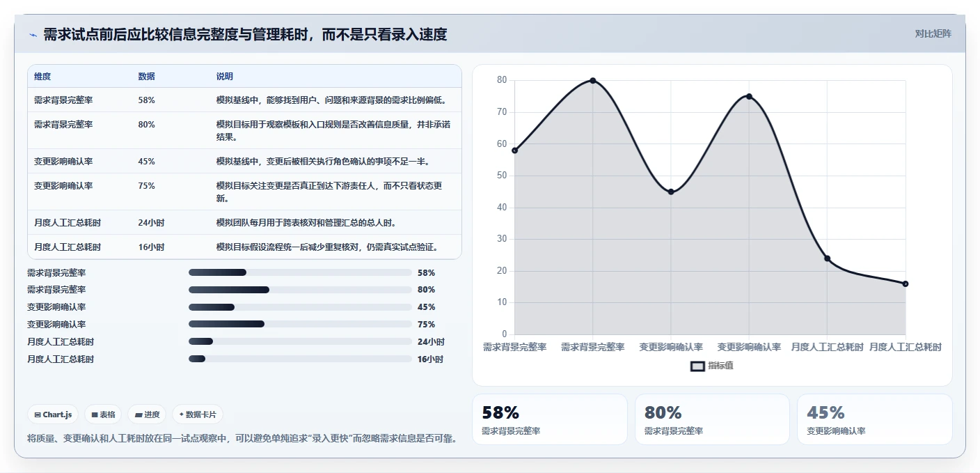Viewport: 980px width, 473px height.
Task: Click the 58% progress bar
Action: (300, 272)
